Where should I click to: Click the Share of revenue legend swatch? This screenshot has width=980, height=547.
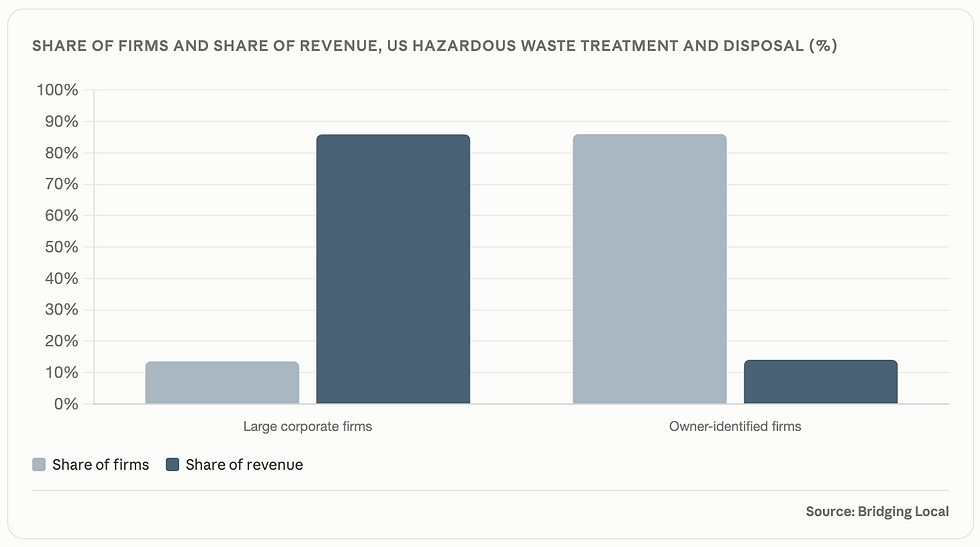[172, 464]
